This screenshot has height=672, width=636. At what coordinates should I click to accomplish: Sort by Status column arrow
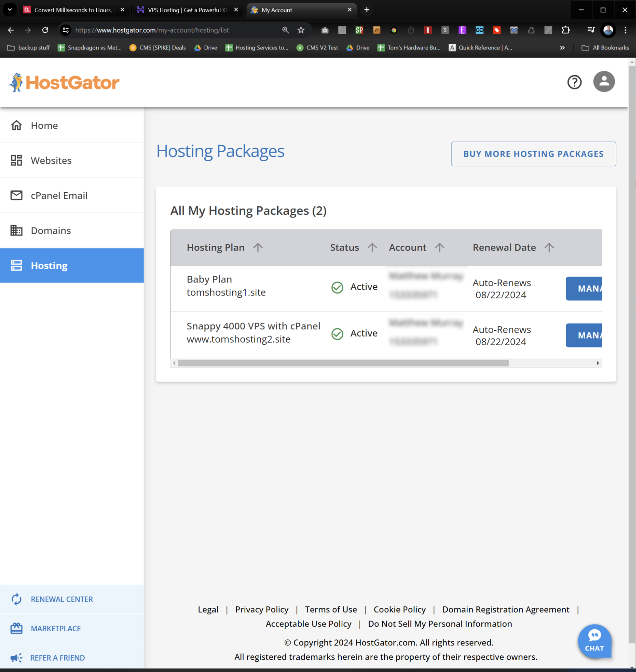pos(372,248)
